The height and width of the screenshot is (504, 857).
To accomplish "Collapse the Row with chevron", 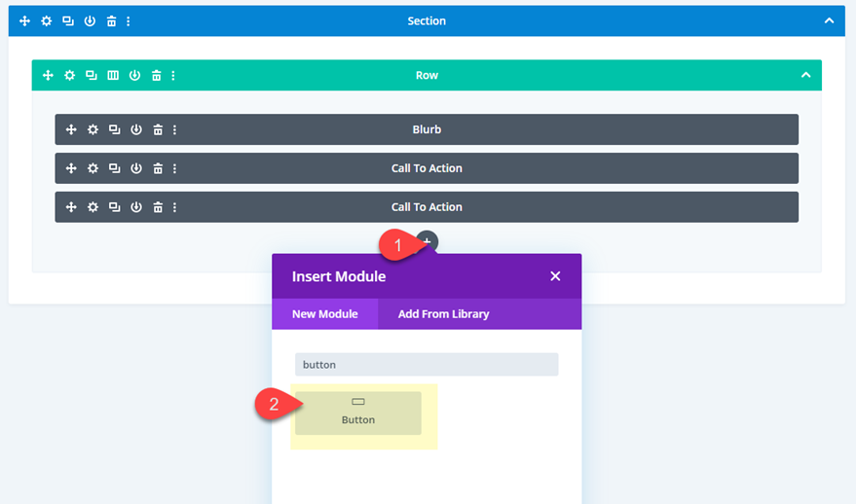I will click(x=805, y=75).
